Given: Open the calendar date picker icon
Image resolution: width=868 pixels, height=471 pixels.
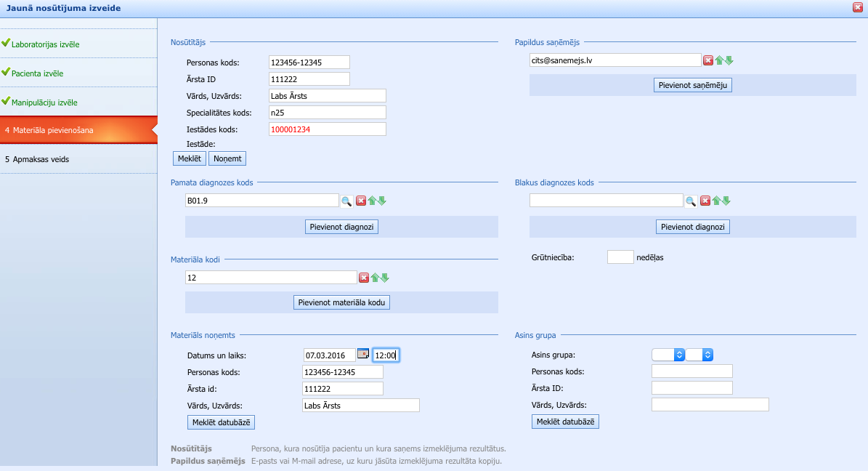Looking at the screenshot, I should 363,354.
